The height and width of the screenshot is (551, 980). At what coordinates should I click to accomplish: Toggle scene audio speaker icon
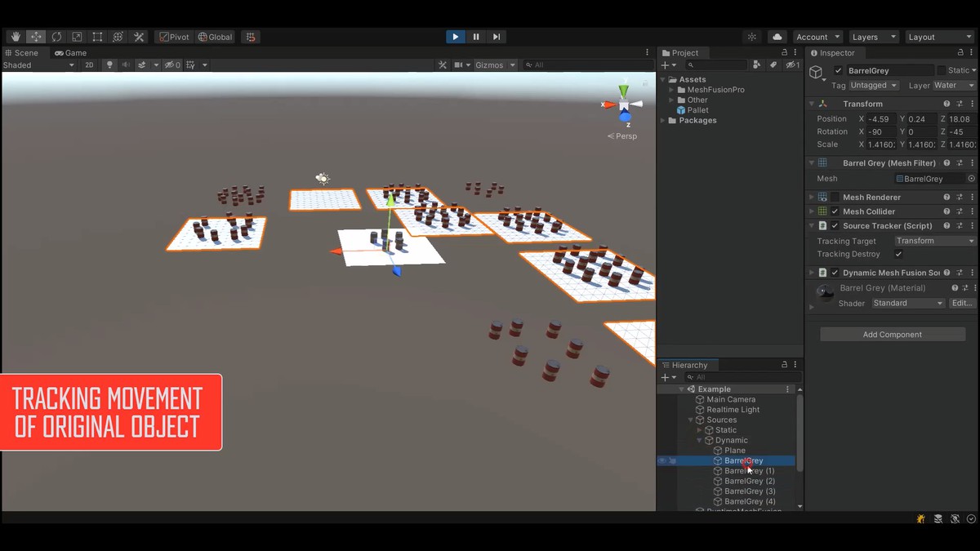point(126,64)
